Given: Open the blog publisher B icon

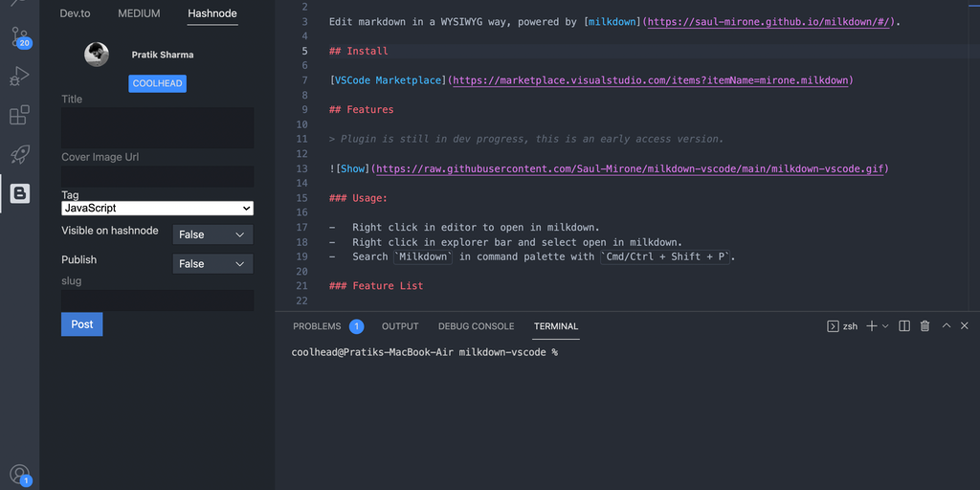Looking at the screenshot, I should 19,193.
